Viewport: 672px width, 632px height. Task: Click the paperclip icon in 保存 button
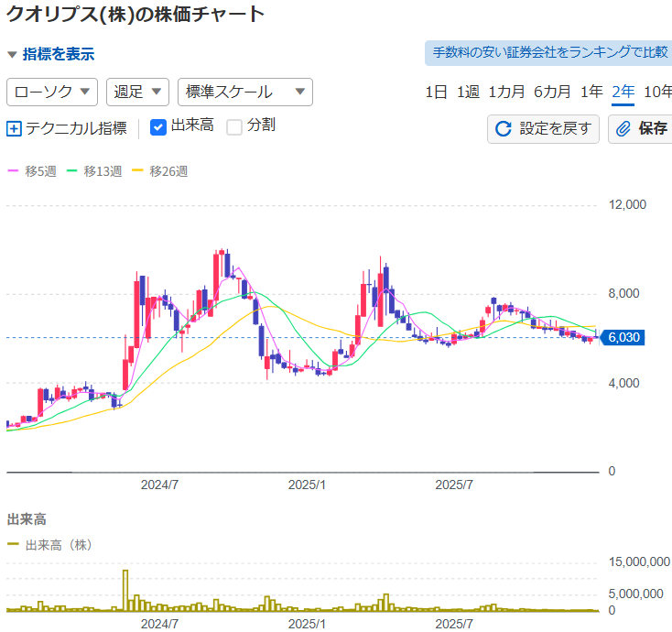(x=623, y=128)
